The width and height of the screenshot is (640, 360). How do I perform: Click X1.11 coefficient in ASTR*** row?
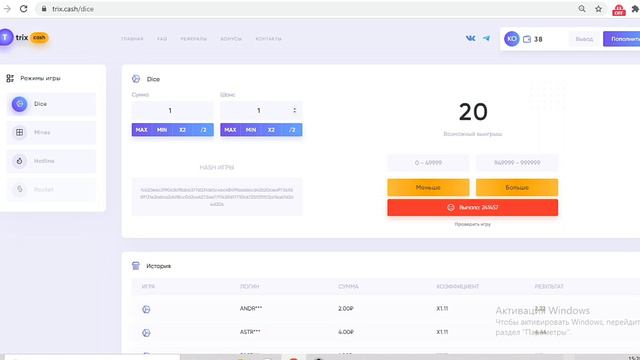click(442, 332)
